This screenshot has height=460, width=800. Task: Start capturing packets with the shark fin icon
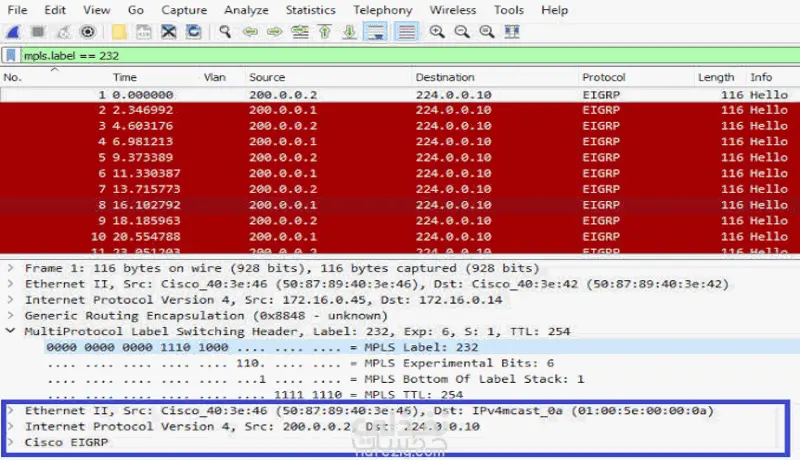point(13,32)
